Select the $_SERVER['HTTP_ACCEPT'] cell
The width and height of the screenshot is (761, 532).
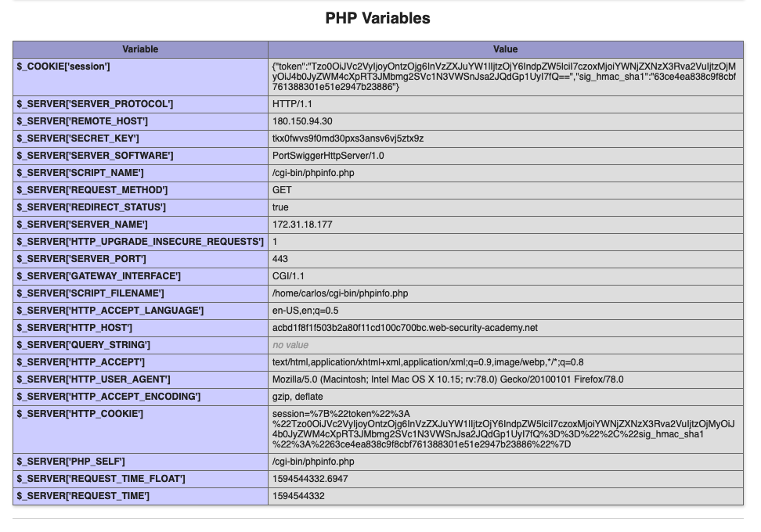(x=140, y=362)
